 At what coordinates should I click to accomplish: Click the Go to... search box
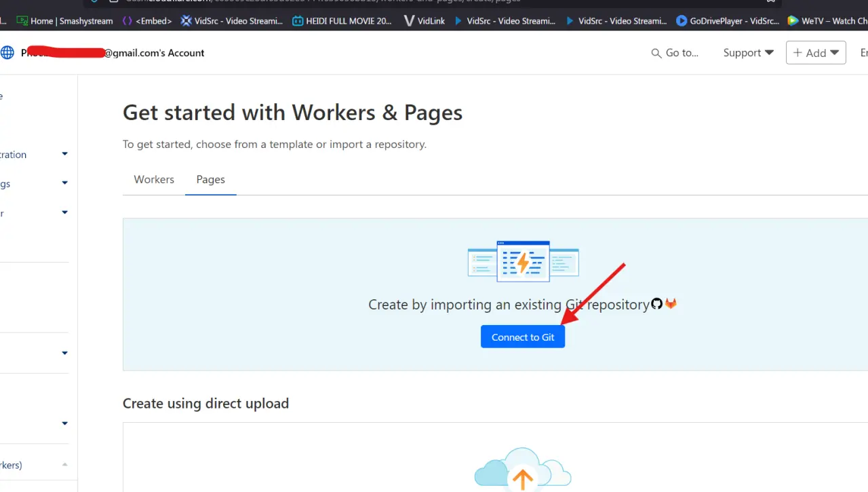(675, 53)
